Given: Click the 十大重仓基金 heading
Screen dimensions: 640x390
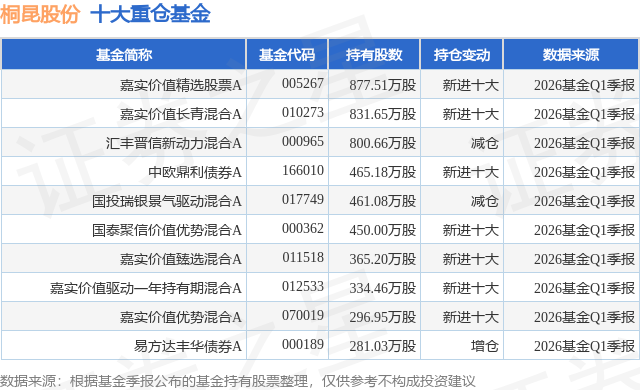Looking at the screenshot, I should point(150,14).
